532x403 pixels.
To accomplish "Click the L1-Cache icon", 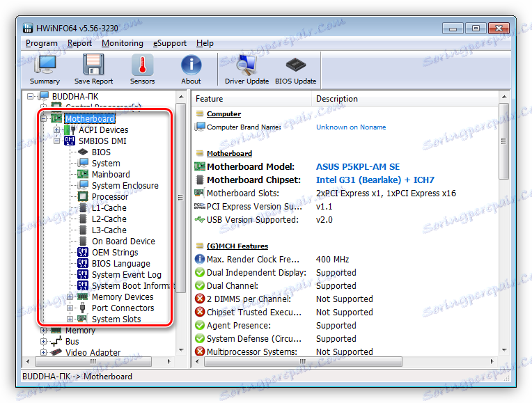I will point(83,207).
